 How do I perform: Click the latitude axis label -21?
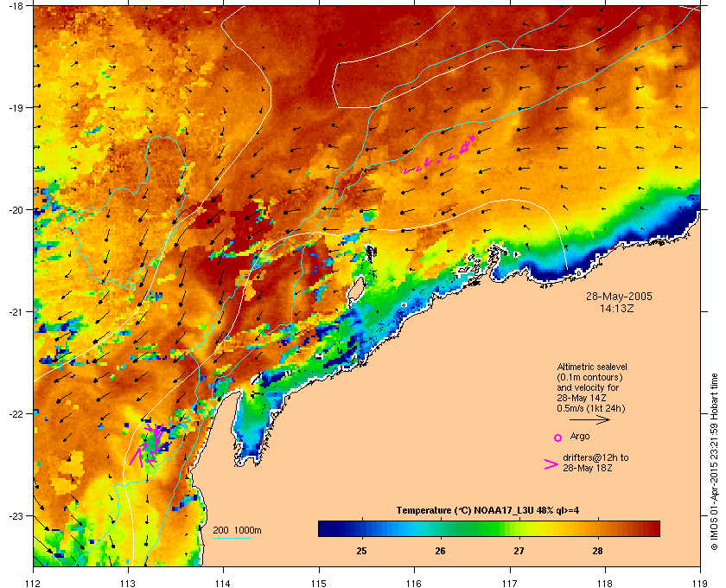(x=16, y=311)
